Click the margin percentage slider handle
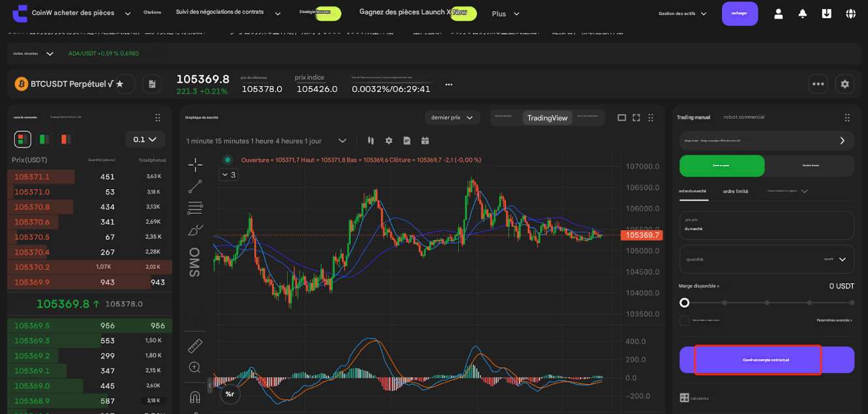 tap(684, 303)
